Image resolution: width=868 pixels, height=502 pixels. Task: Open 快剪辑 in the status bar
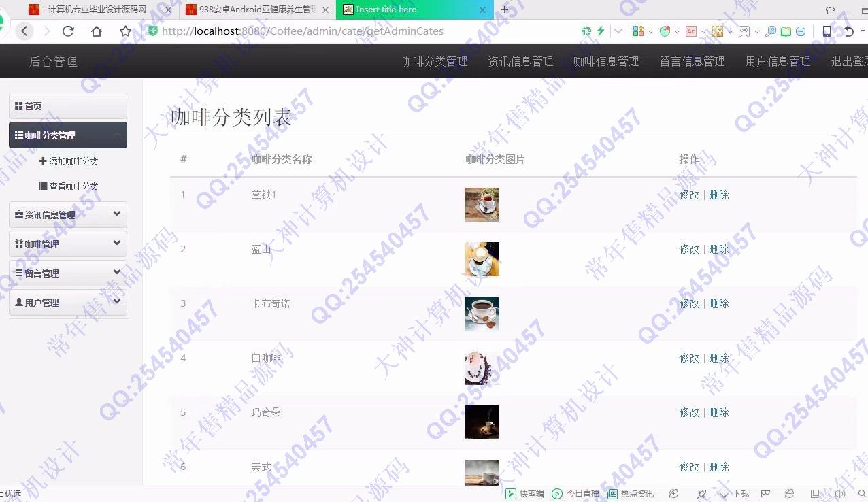pyautogui.click(x=524, y=494)
